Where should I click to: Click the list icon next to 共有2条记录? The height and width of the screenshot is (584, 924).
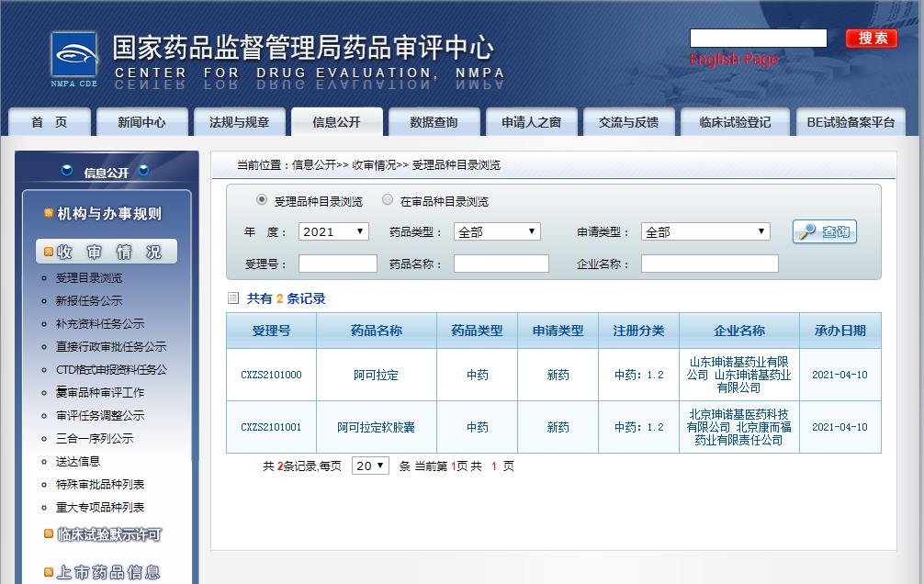233,298
